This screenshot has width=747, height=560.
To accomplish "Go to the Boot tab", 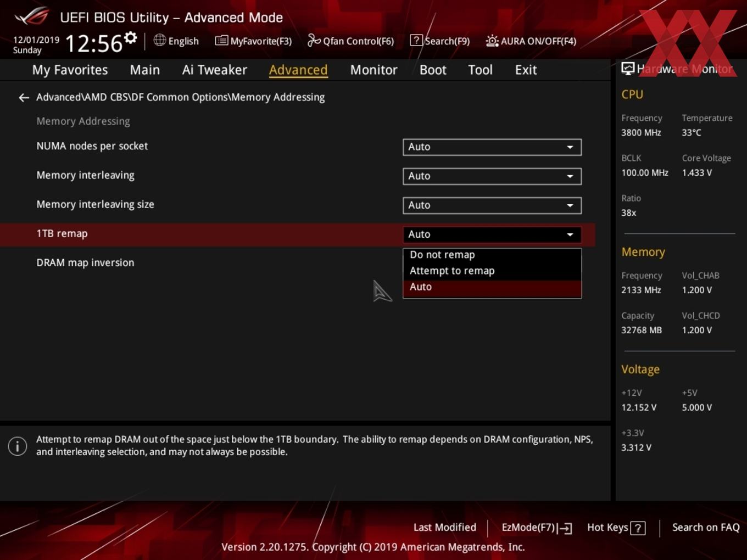I will click(x=433, y=70).
